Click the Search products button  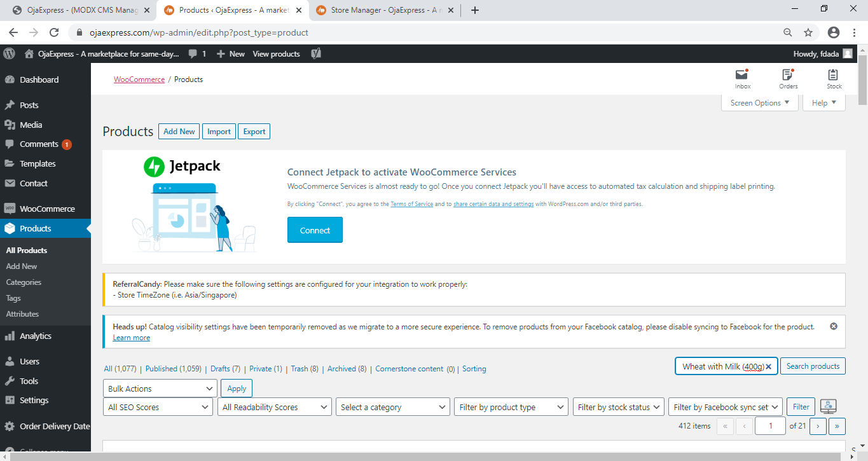[813, 366]
